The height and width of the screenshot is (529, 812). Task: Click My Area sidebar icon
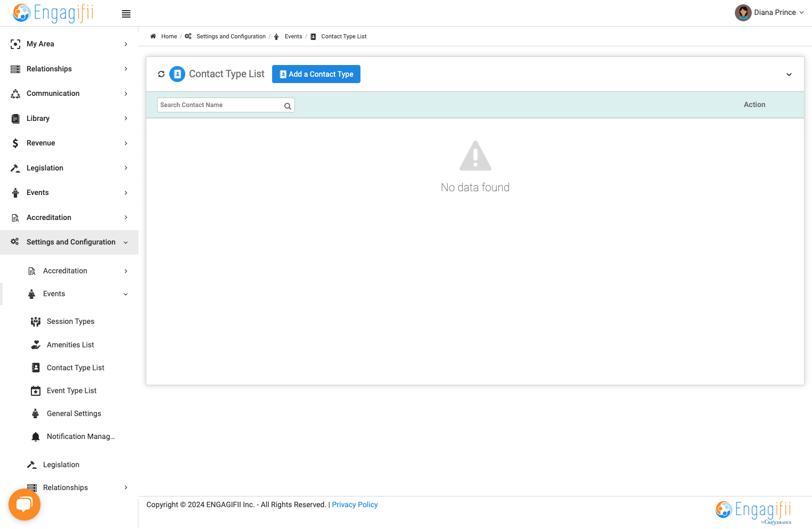15,44
